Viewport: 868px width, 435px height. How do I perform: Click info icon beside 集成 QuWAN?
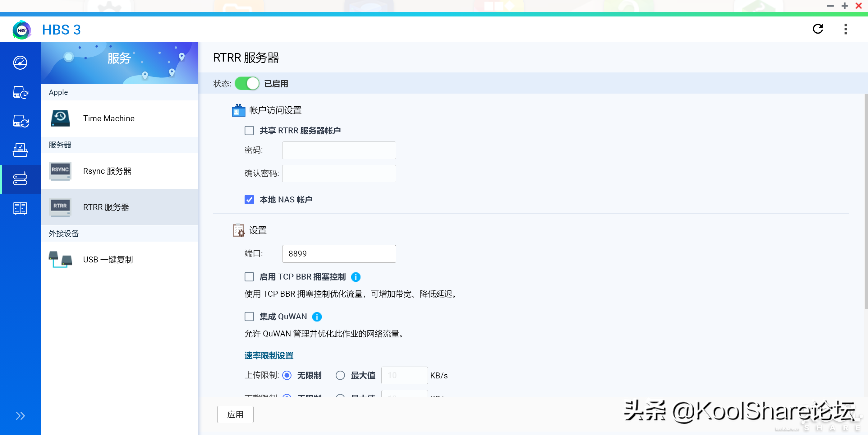pyautogui.click(x=317, y=317)
